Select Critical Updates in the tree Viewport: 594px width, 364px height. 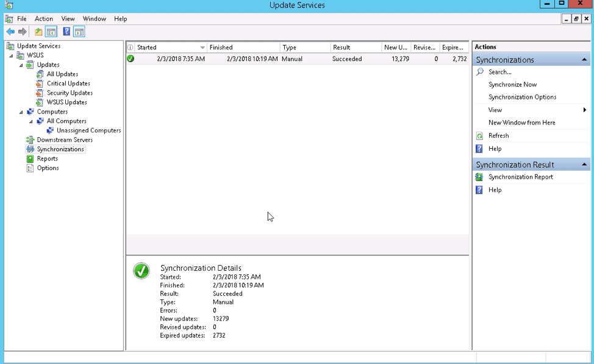(x=68, y=84)
